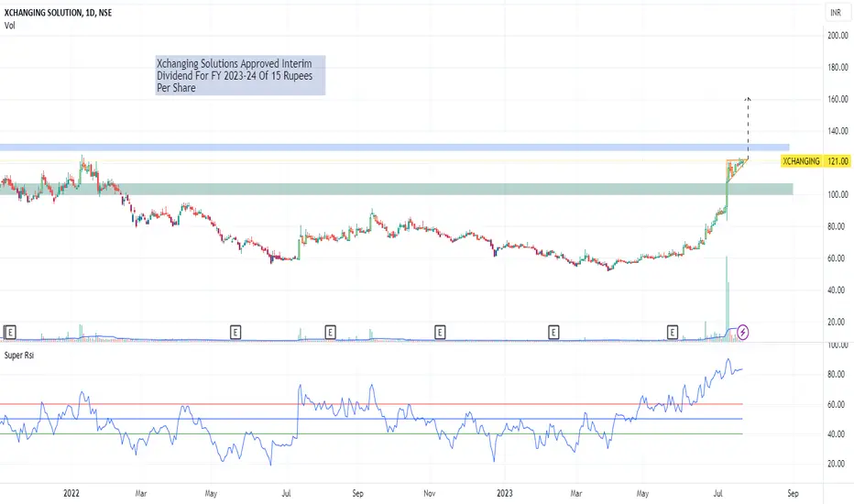Click the yellow XCHANGING symbol price tag
Viewport: 854px width, 504px height.
[x=801, y=161]
